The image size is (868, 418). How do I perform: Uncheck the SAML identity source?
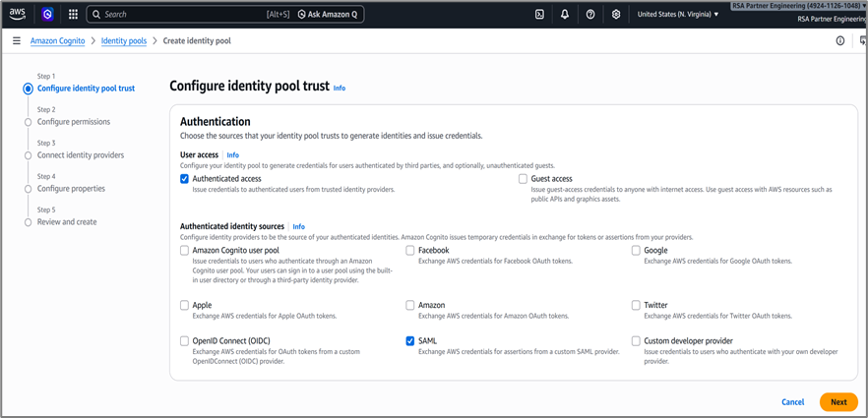(410, 341)
